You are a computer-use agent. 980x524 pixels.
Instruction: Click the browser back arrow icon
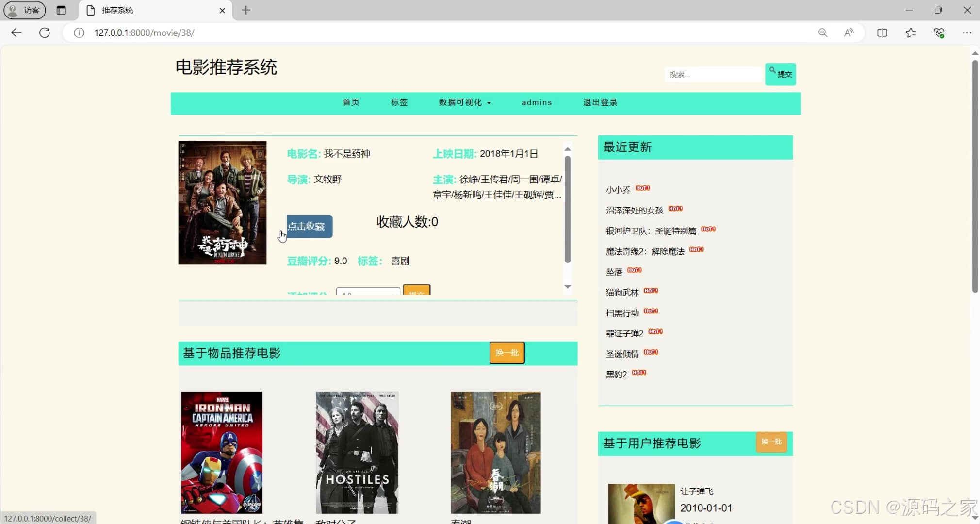click(16, 33)
